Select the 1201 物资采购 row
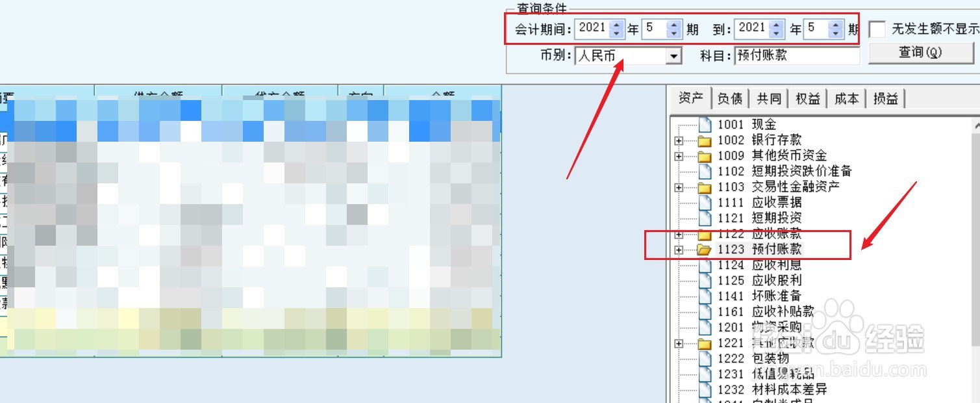This screenshot has height=403, width=980. [x=759, y=327]
